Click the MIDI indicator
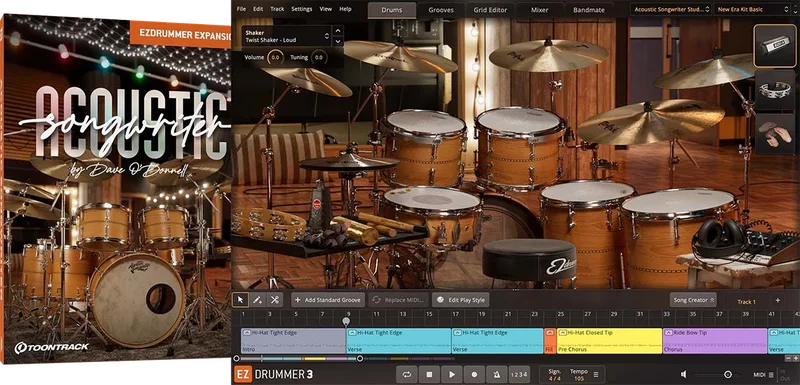The width and height of the screenshot is (800, 385). tap(764, 375)
